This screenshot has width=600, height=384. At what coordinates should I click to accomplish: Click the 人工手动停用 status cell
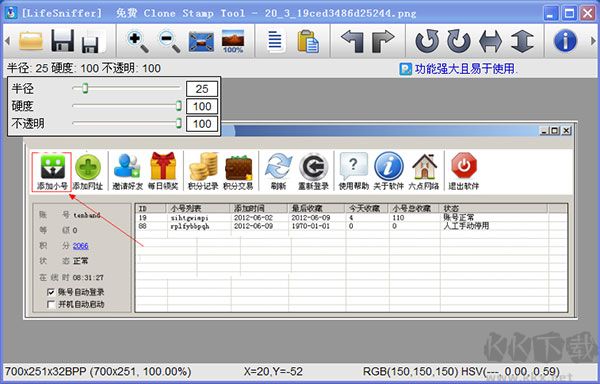466,226
